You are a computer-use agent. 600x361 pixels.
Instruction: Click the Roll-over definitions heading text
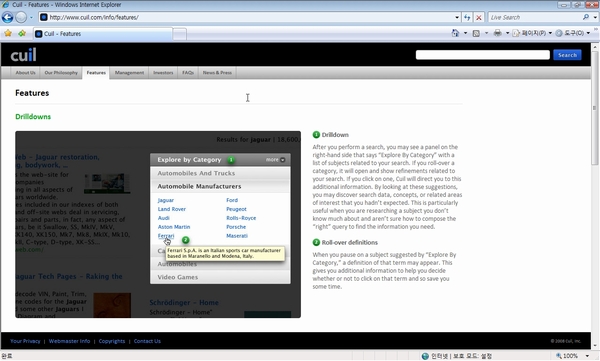pyautogui.click(x=350, y=242)
